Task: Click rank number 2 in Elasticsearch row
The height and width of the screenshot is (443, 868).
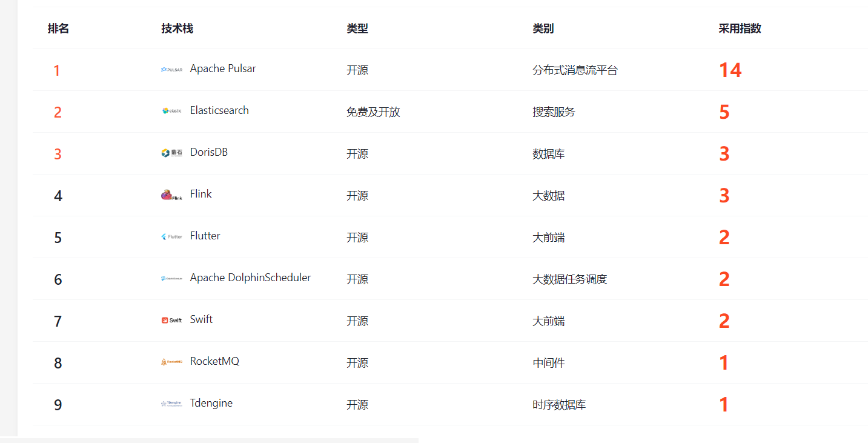Action: tap(58, 113)
